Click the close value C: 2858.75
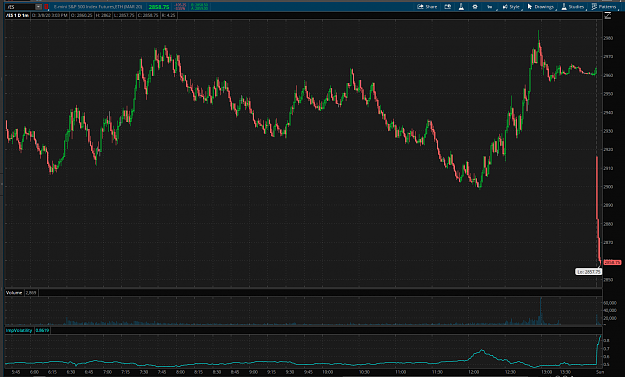 (x=148, y=15)
